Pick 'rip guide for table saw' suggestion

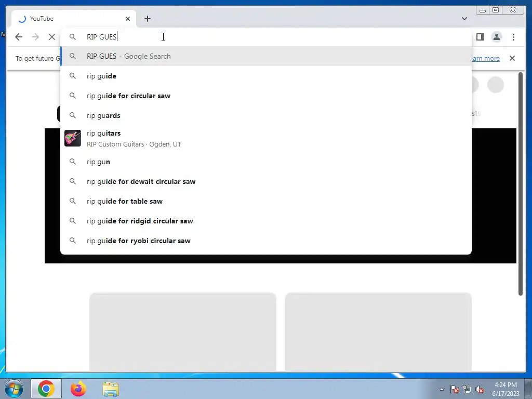[266, 201]
